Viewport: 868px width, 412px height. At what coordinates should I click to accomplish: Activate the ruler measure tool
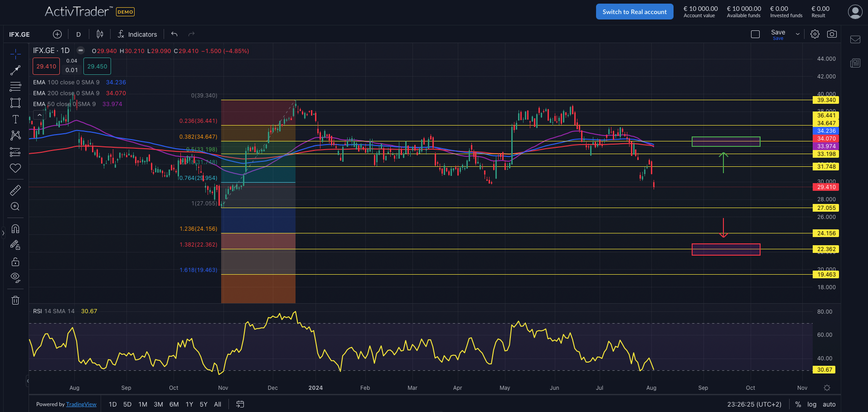click(x=15, y=190)
